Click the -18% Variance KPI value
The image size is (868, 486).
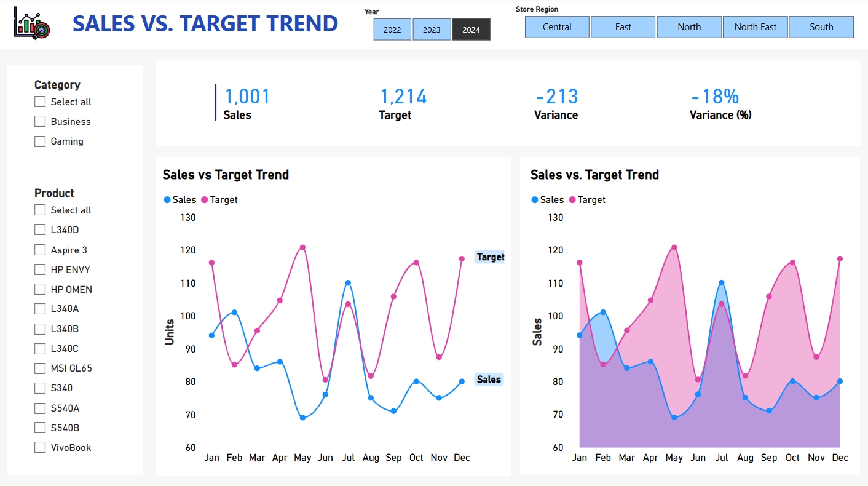click(714, 97)
